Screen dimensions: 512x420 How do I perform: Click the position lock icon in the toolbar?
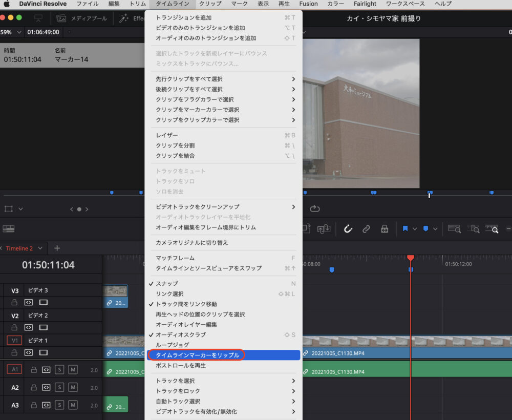tap(384, 229)
